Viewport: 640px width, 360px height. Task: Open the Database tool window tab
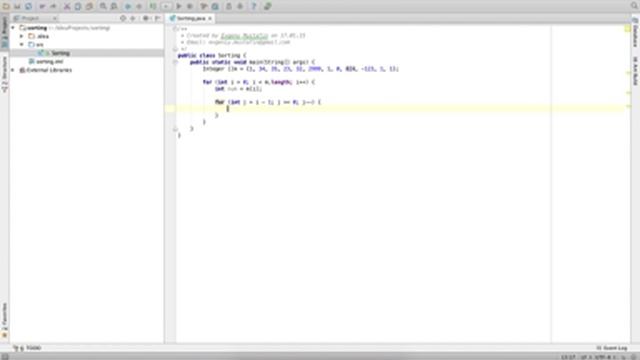(x=636, y=32)
